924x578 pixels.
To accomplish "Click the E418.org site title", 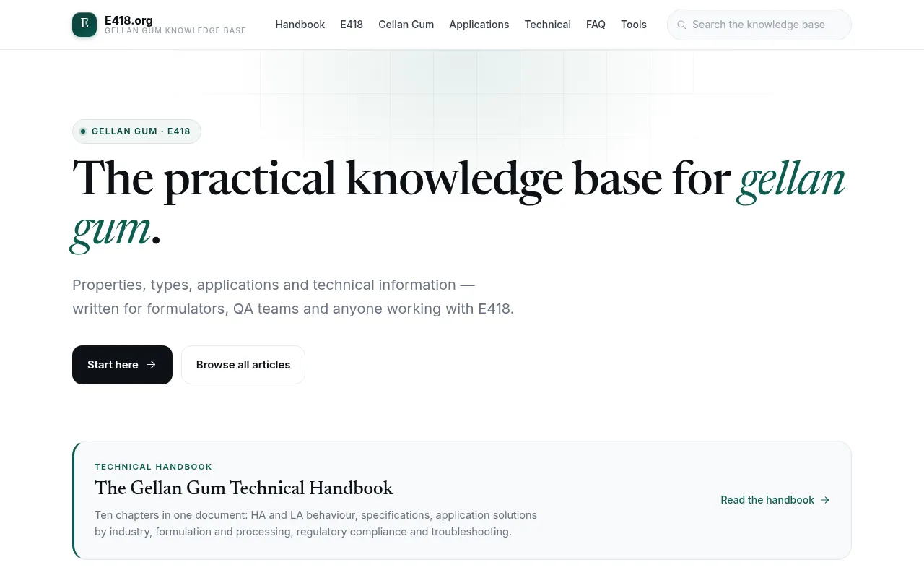I will 128,20.
